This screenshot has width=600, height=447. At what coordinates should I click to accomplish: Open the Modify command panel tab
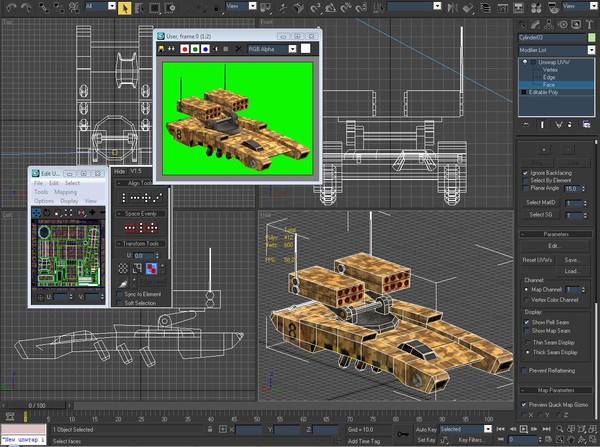point(535,25)
